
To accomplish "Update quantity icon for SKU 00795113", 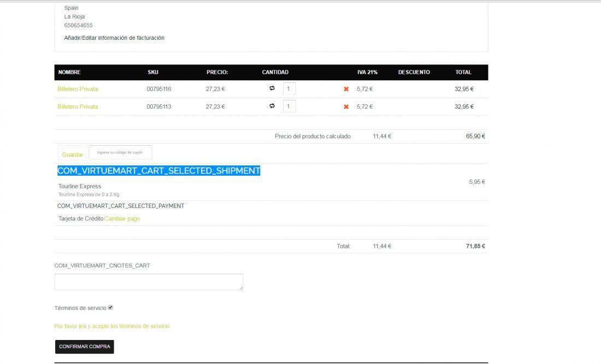I will 272,106.
